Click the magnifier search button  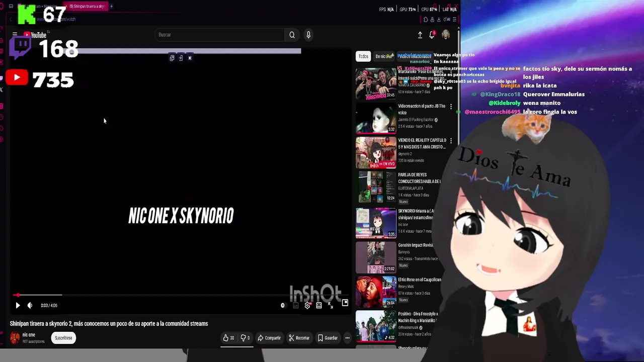coord(292,35)
